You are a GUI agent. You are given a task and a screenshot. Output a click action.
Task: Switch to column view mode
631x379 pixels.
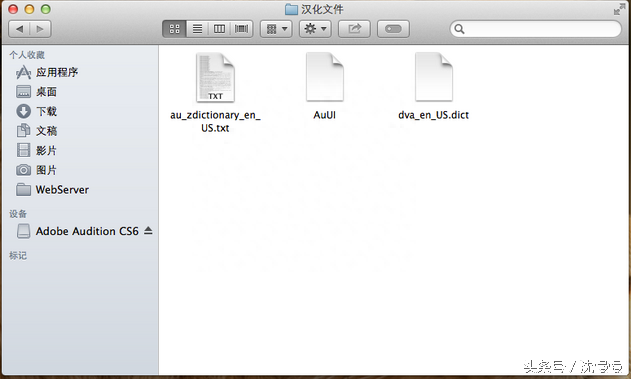click(219, 29)
